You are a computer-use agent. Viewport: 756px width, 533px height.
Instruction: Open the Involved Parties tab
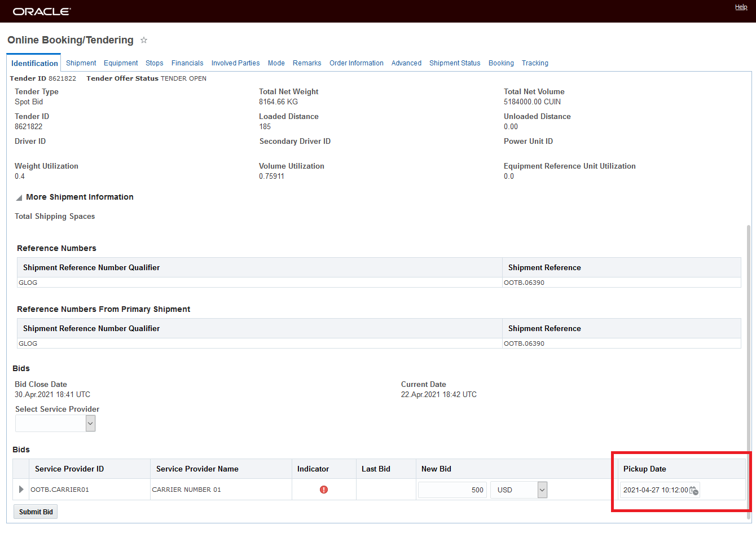tap(236, 63)
